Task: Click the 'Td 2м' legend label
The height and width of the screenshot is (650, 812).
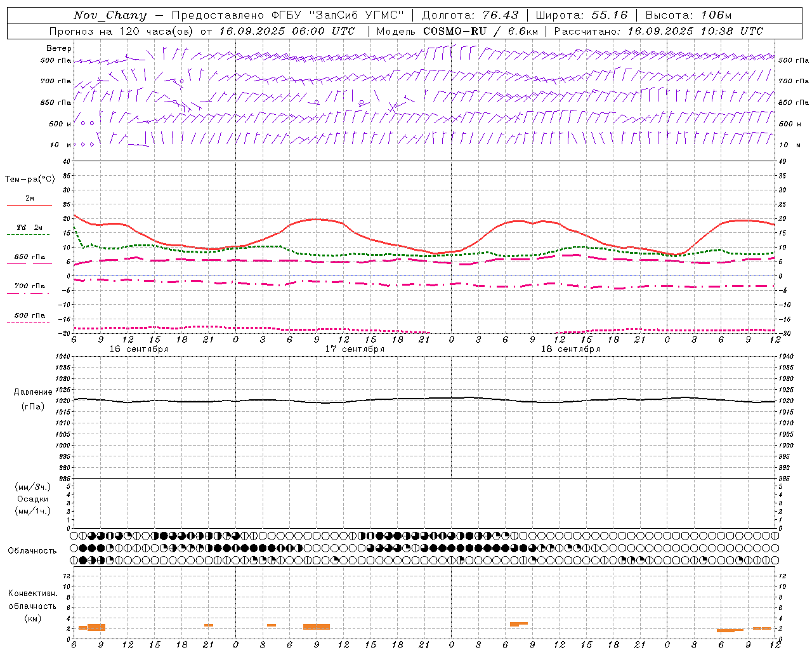Action: pyautogui.click(x=30, y=227)
